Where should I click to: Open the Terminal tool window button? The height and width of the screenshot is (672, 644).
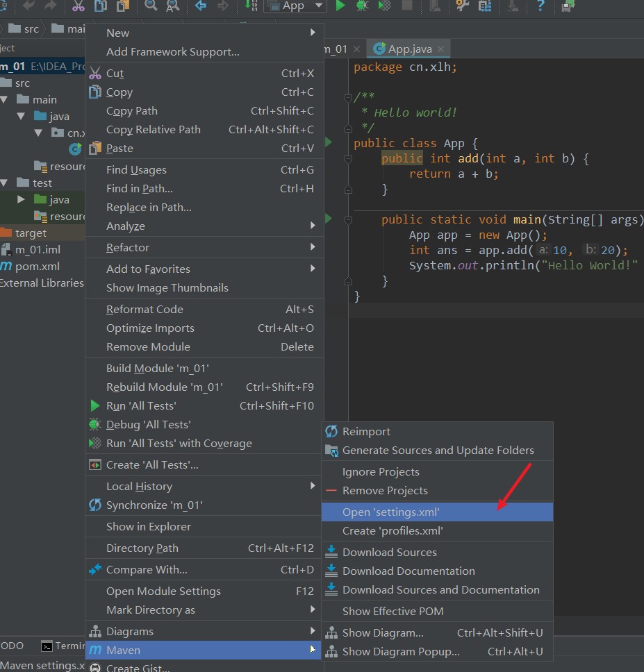(63, 646)
